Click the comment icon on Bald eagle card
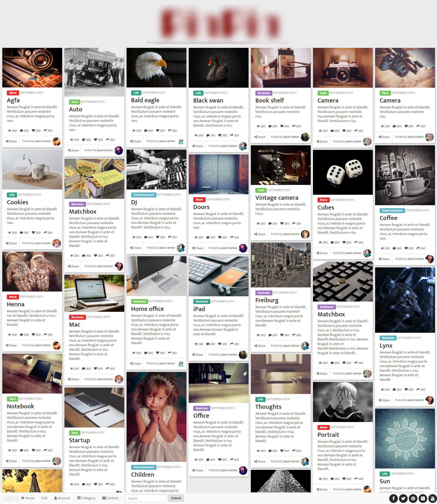437x504 pixels. click(146, 130)
